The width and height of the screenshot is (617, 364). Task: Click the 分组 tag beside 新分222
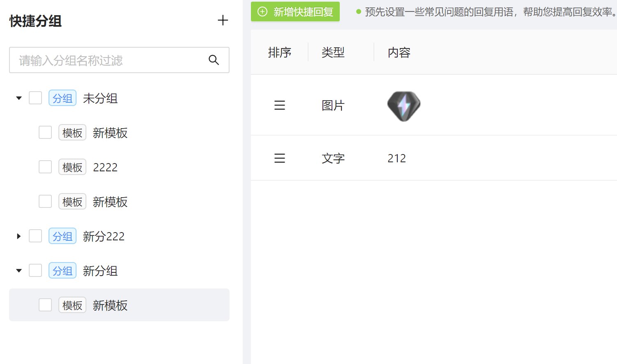(63, 236)
